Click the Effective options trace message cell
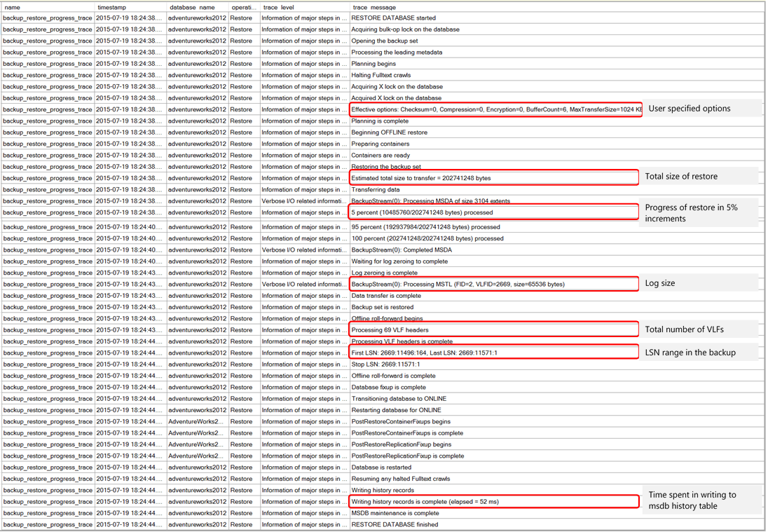Image resolution: width=768 pixels, height=532 pixels. 491,109
